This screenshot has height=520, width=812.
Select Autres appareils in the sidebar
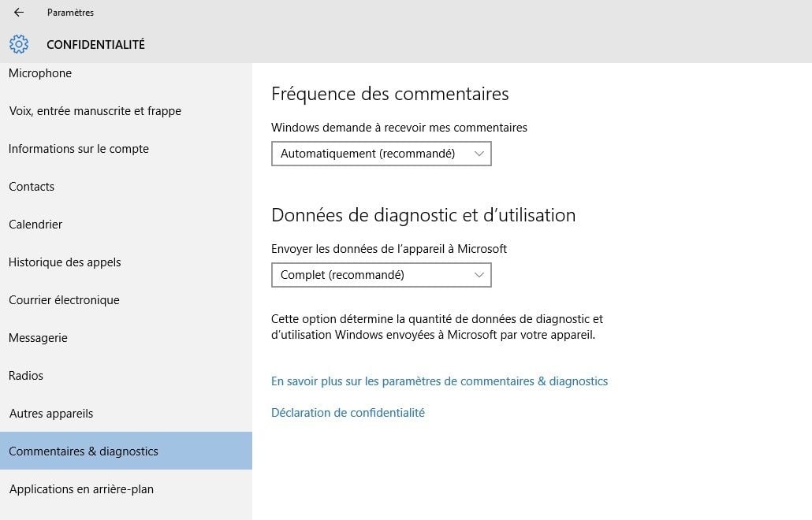point(51,414)
